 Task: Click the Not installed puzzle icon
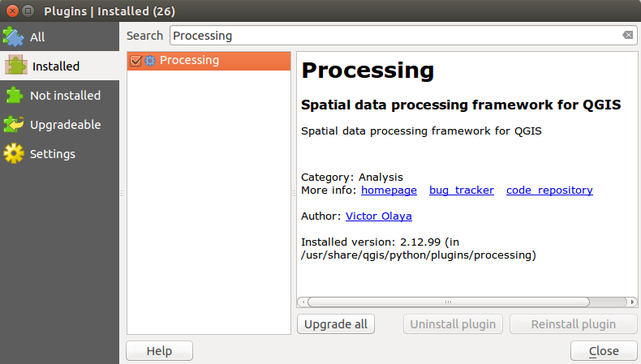[14, 96]
